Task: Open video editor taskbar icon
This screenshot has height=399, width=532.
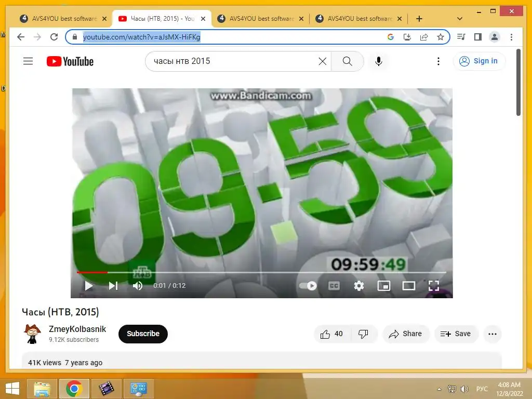Action: [106, 389]
